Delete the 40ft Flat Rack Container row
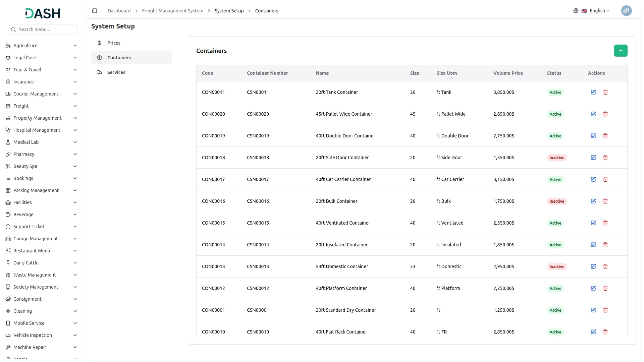This screenshot has height=362, width=644. (x=605, y=331)
